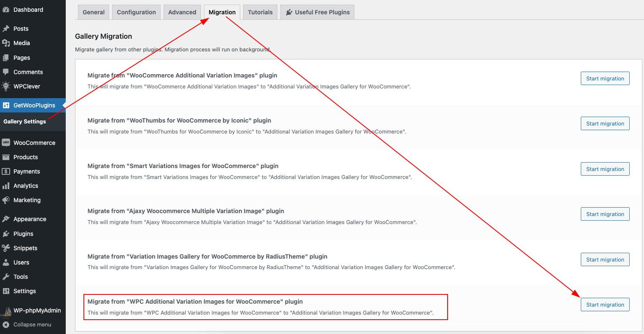Click the 'Gallery Migration' heading
This screenshot has height=334, width=644.
click(x=104, y=36)
